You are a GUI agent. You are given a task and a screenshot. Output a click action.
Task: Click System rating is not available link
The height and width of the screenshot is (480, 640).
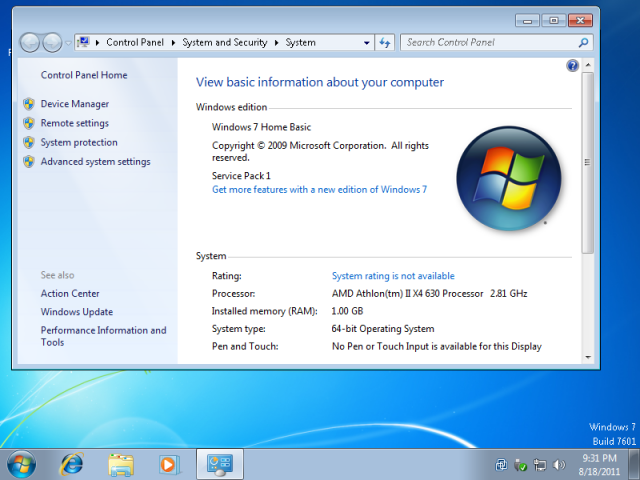(393, 276)
